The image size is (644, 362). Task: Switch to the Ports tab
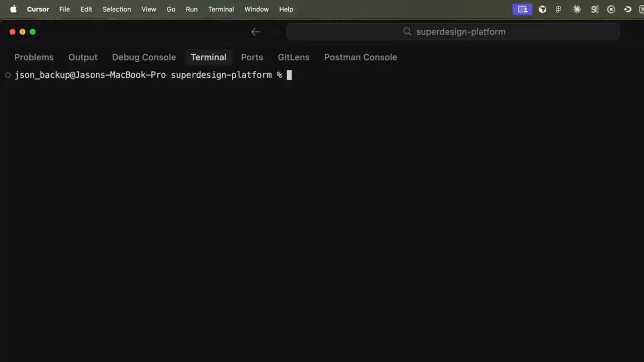tap(252, 57)
